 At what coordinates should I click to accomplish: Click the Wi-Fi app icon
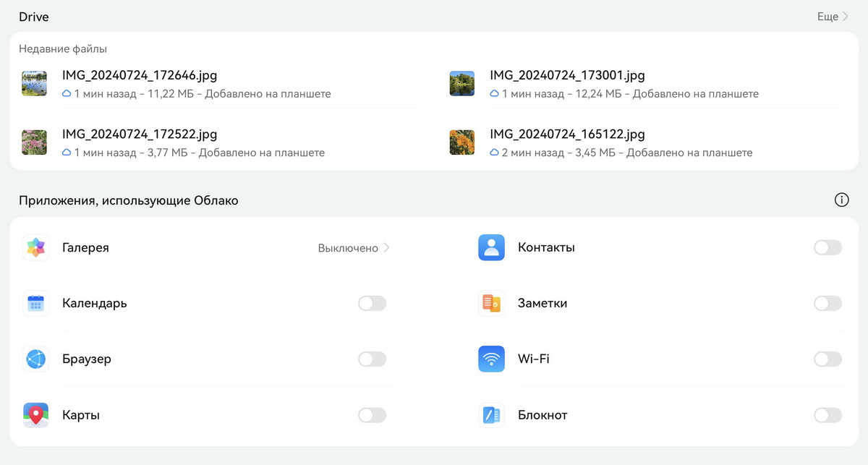point(491,359)
